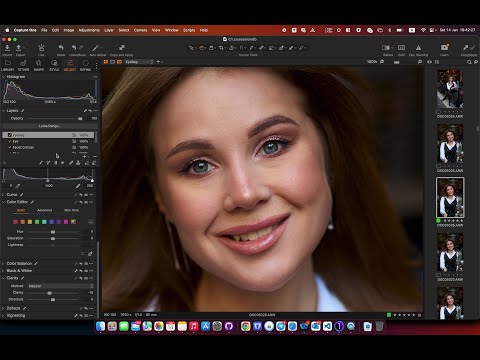This screenshot has width=480, height=360.
Task: Click the Reset adjustments icon
Action: (x=61, y=48)
